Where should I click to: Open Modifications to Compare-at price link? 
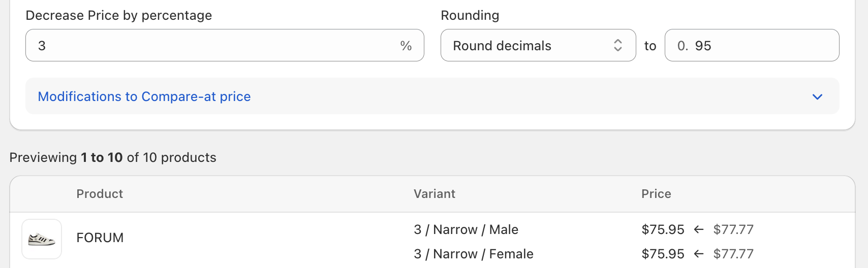coord(144,96)
